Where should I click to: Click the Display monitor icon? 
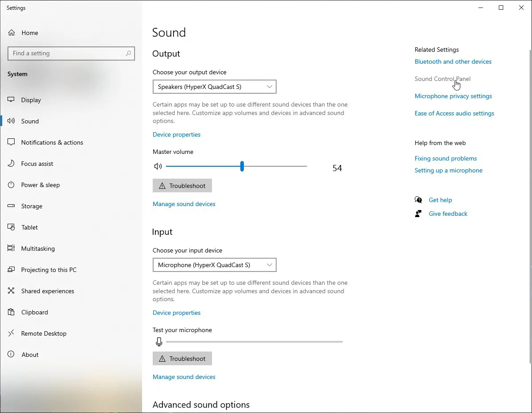[12, 100]
